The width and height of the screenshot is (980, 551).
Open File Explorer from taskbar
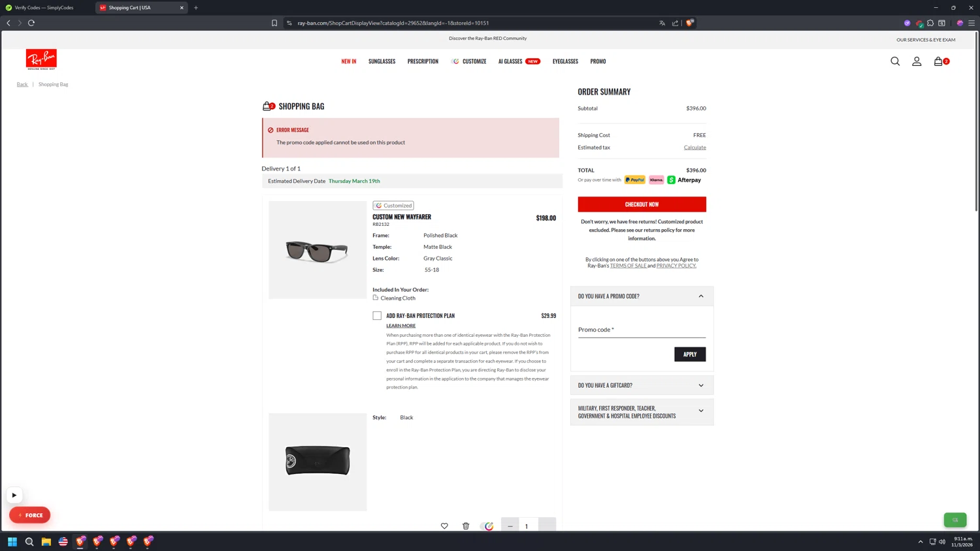pos(46,542)
